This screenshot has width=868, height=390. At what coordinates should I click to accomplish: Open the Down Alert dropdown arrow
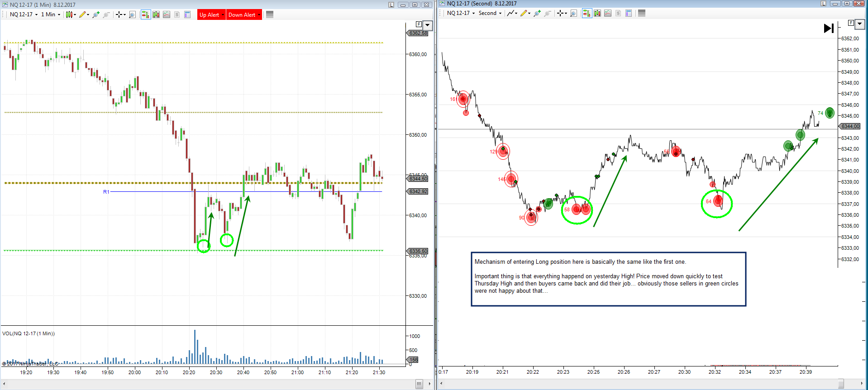click(x=259, y=15)
